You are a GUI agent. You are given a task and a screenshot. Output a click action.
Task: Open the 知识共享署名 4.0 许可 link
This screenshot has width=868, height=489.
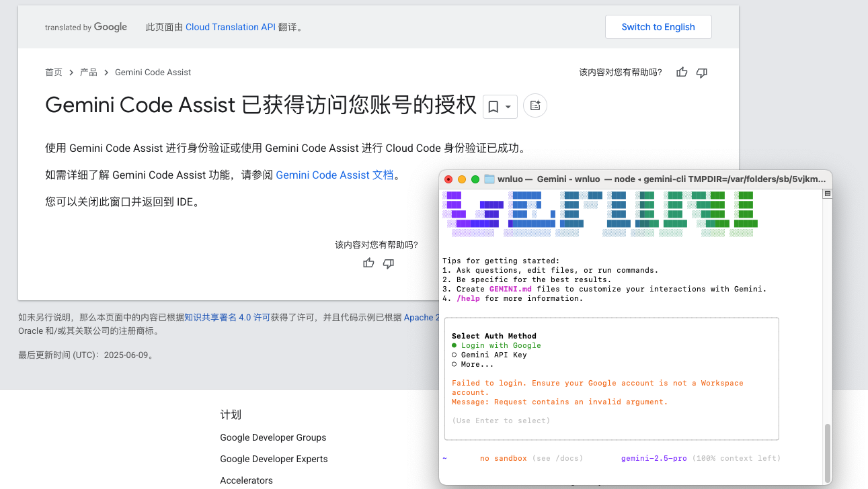pyautogui.click(x=227, y=317)
